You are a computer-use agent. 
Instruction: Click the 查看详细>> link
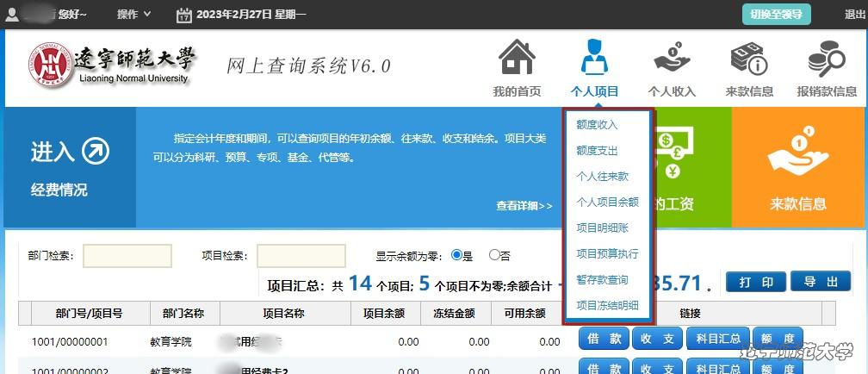tap(524, 206)
